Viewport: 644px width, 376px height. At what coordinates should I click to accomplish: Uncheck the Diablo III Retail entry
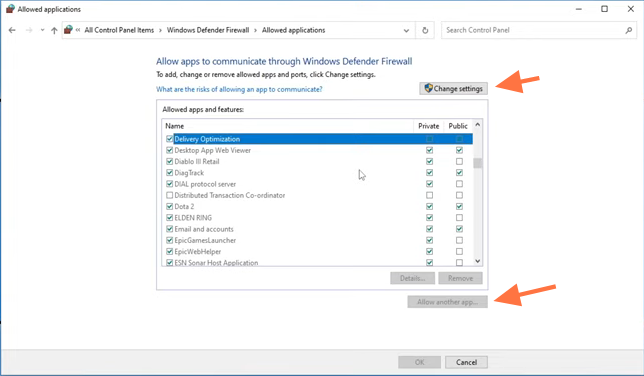click(x=169, y=161)
